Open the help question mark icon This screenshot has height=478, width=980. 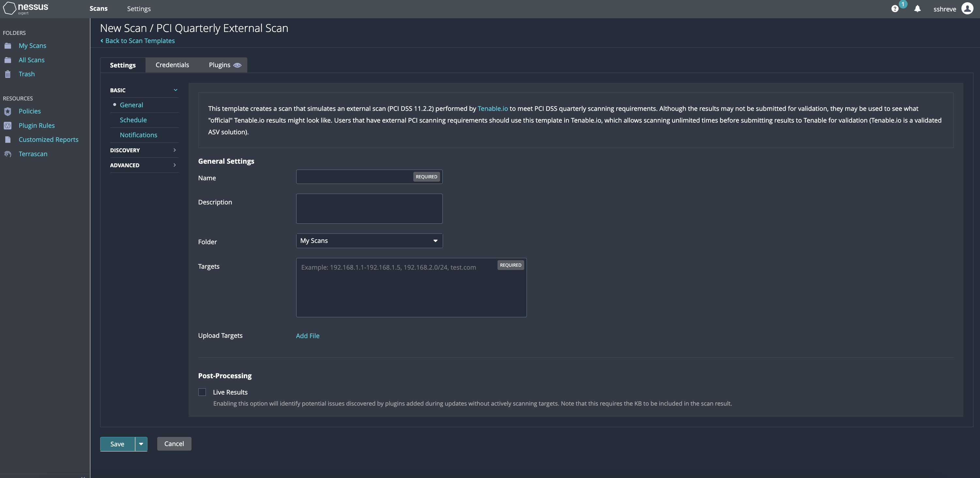coord(895,9)
